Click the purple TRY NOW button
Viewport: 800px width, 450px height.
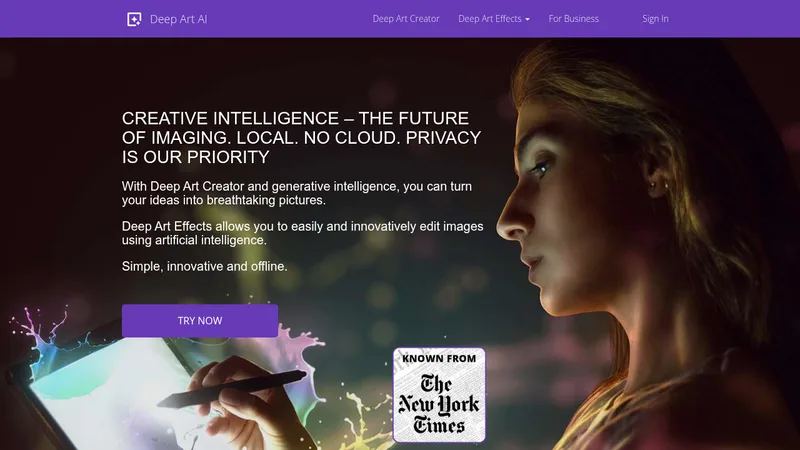point(200,321)
